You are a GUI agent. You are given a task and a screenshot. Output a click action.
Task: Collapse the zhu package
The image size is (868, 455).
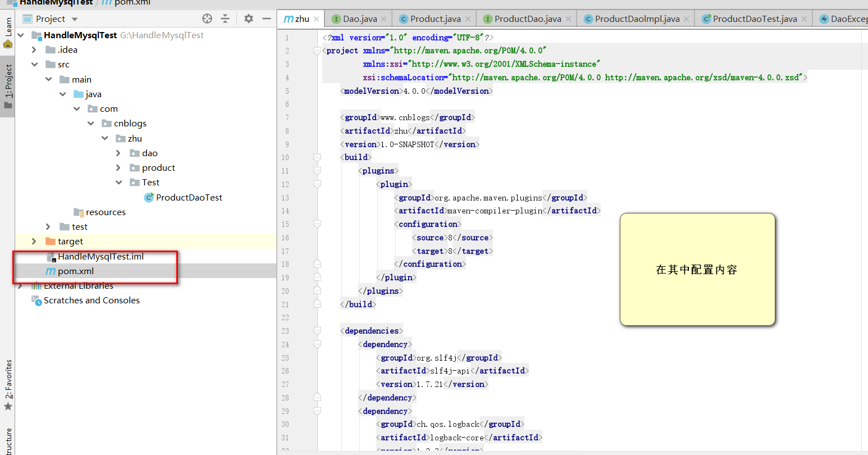coord(105,138)
